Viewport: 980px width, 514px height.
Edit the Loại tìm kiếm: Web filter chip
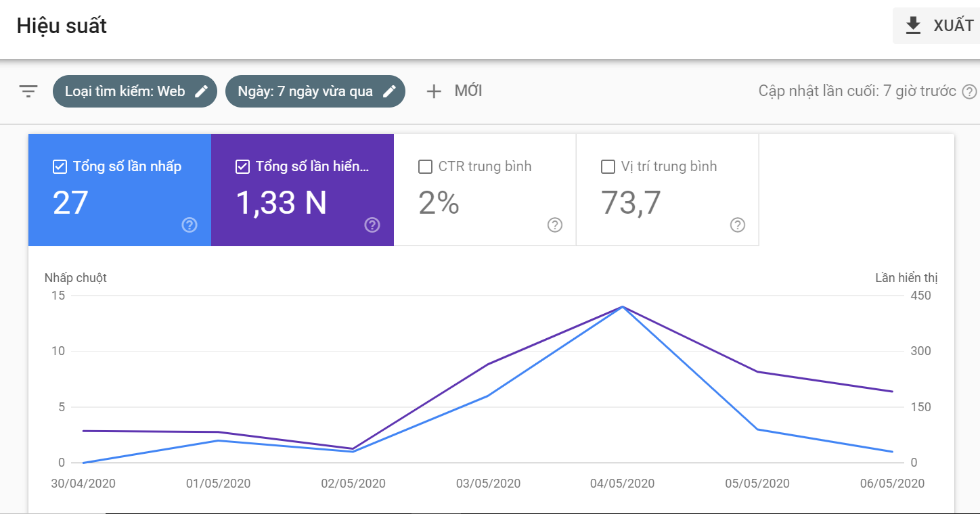point(135,91)
